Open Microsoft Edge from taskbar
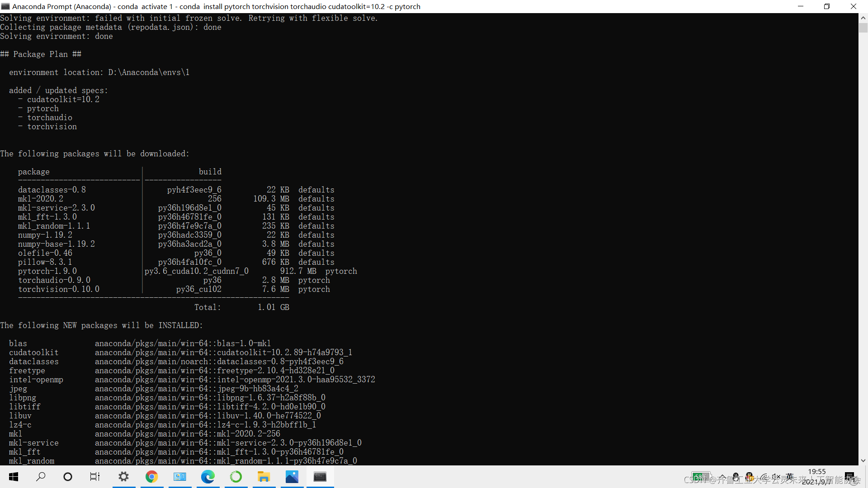 pyautogui.click(x=208, y=477)
